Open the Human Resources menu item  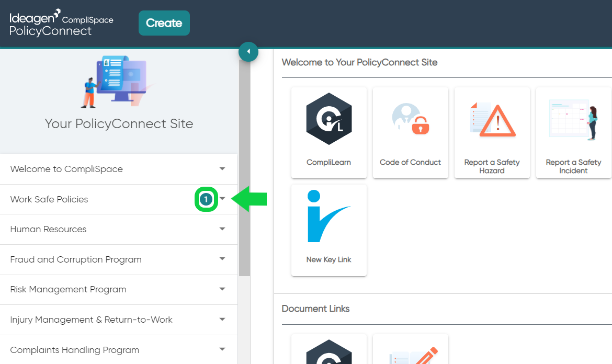click(119, 230)
